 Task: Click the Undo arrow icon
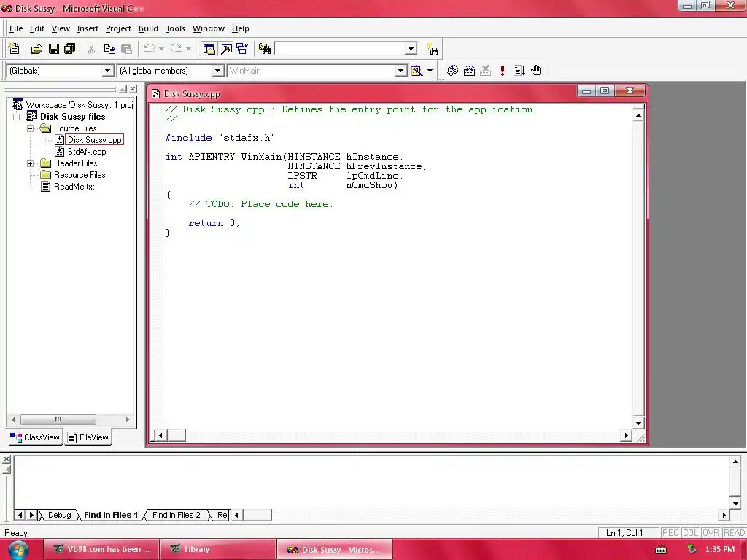pyautogui.click(x=149, y=49)
